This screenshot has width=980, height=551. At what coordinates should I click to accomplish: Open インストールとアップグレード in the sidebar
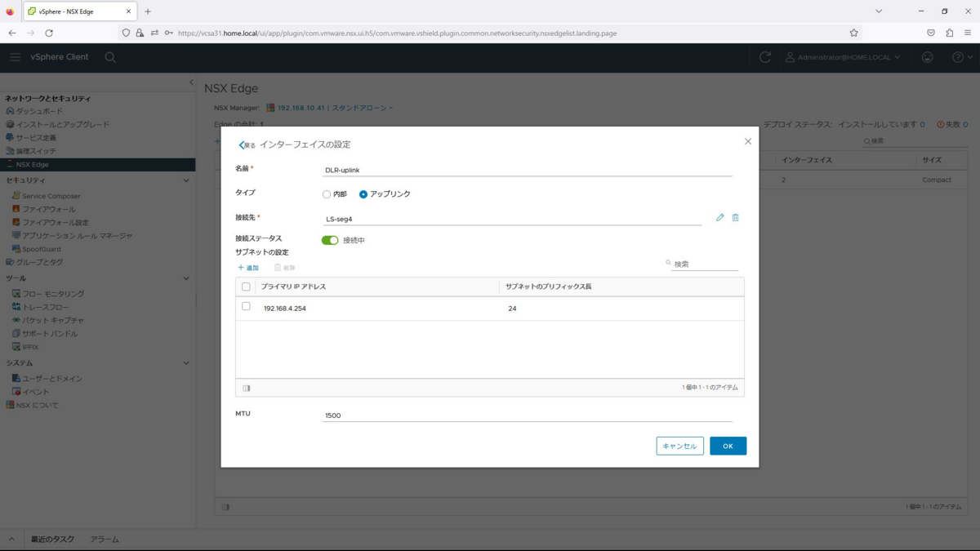[x=63, y=124]
